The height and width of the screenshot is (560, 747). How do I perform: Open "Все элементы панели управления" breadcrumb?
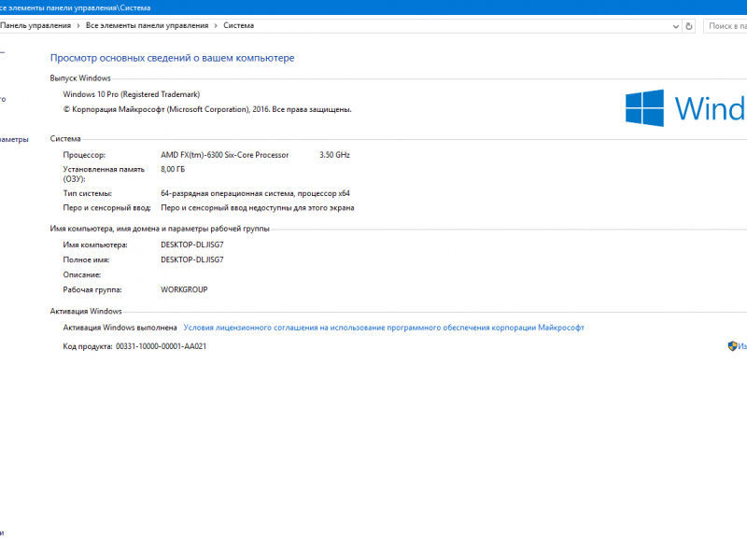click(148, 26)
